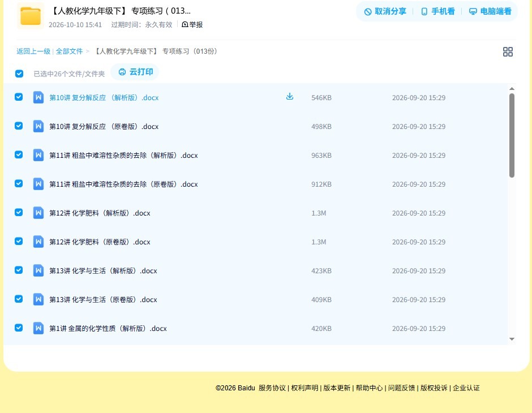Open 第12讲 化学肥料(解析版).docx file name
The height and width of the screenshot is (413, 532).
[100, 213]
